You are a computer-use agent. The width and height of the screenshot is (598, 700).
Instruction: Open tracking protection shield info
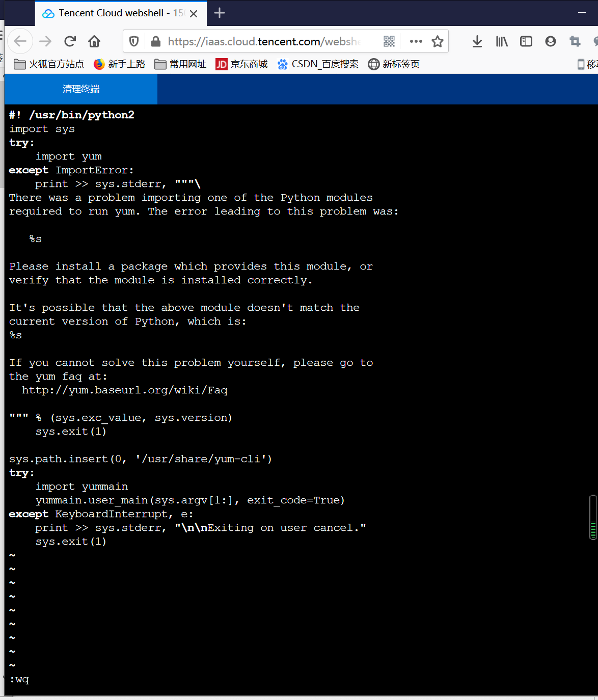134,41
